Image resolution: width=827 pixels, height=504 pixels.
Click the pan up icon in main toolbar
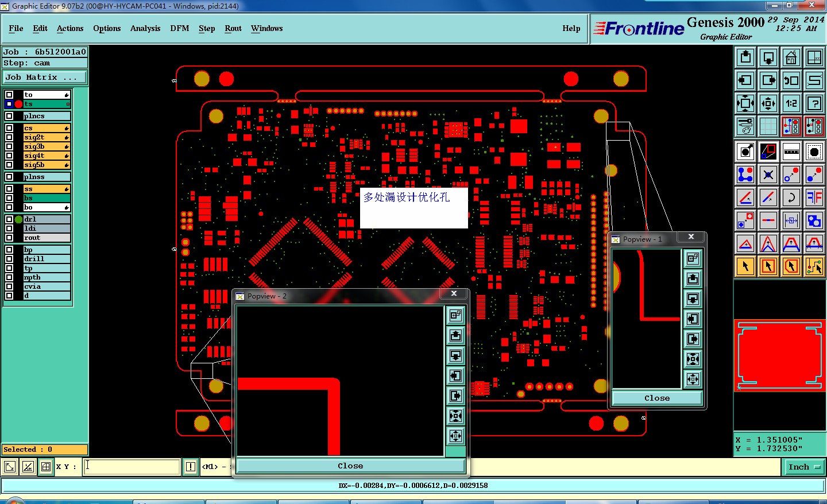point(745,57)
